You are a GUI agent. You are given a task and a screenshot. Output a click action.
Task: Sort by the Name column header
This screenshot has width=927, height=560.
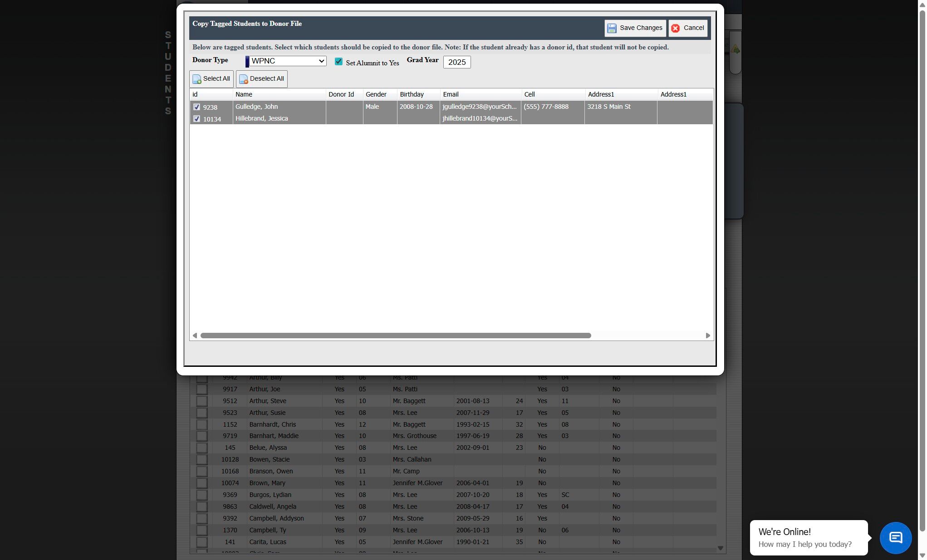(244, 94)
